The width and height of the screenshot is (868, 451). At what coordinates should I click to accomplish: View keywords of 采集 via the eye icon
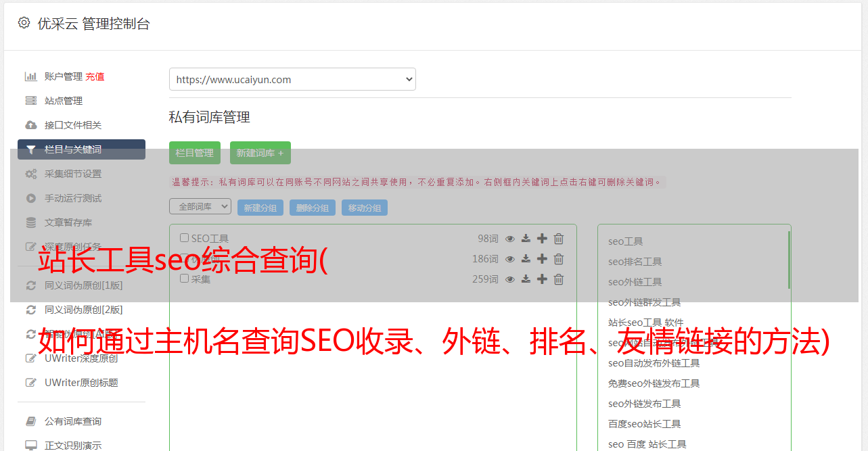coord(510,279)
